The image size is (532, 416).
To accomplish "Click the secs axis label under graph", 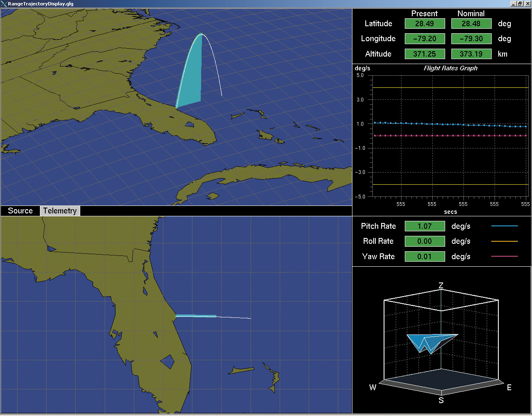I will 451,212.
